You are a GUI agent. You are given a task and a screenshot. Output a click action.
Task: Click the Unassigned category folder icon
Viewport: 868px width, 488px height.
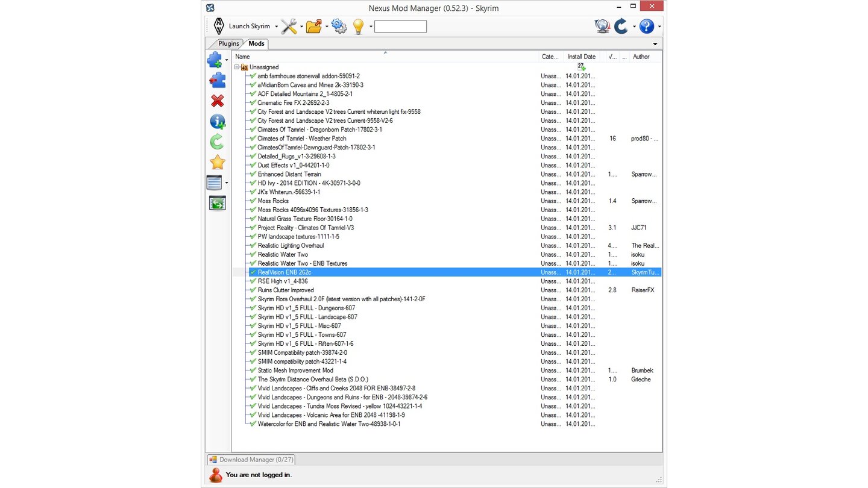click(x=245, y=67)
